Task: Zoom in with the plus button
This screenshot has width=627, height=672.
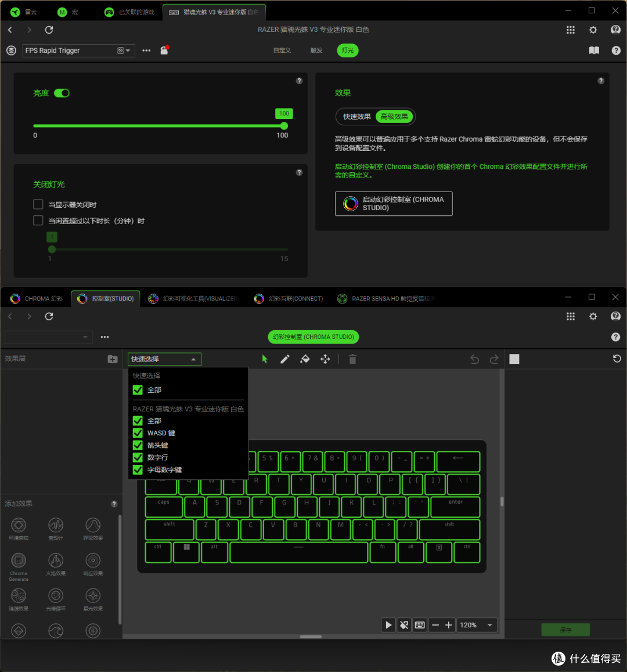Action: 449,625
